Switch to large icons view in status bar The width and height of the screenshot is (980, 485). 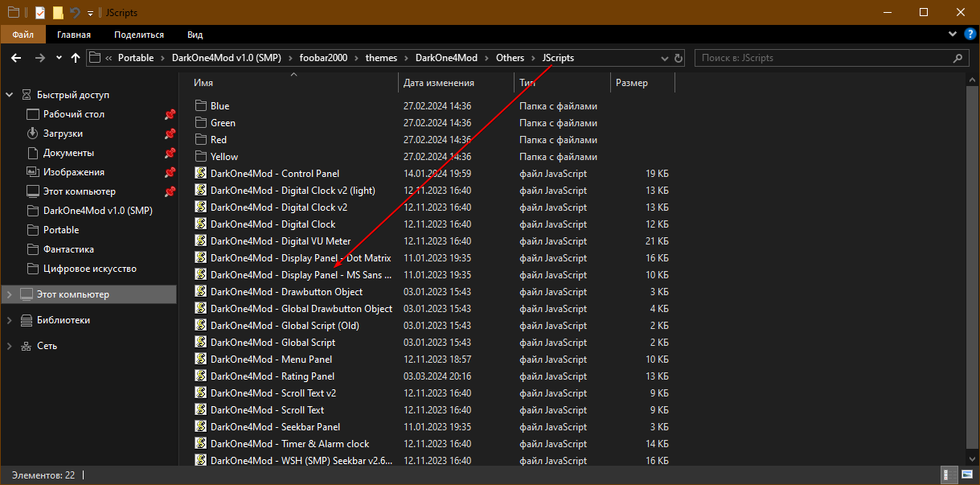pyautogui.click(x=966, y=475)
